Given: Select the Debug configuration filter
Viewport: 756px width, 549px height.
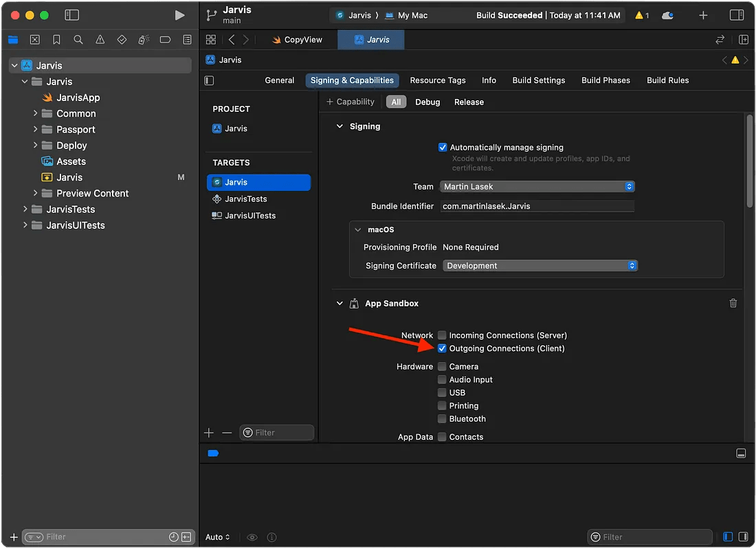Looking at the screenshot, I should [427, 102].
